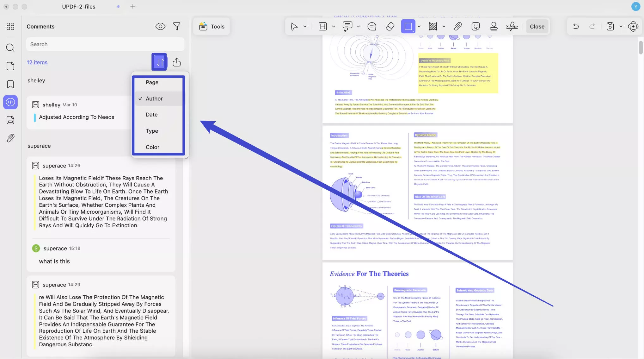The width and height of the screenshot is (644, 359).
Task: Open the AI assistant icon
Action: pos(633,27)
